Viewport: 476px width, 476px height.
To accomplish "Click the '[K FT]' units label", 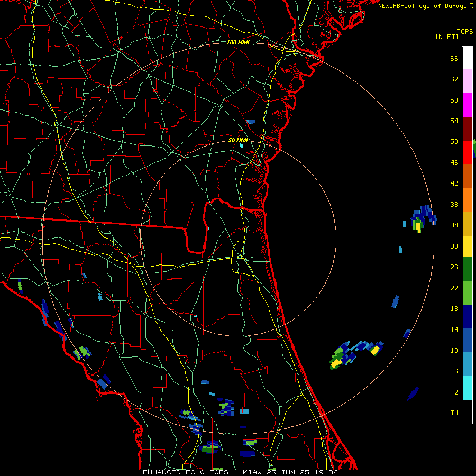I will (x=447, y=36).
